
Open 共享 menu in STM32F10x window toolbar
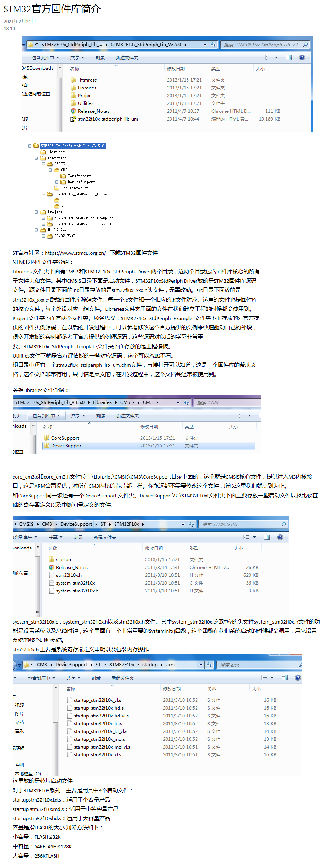point(55,537)
